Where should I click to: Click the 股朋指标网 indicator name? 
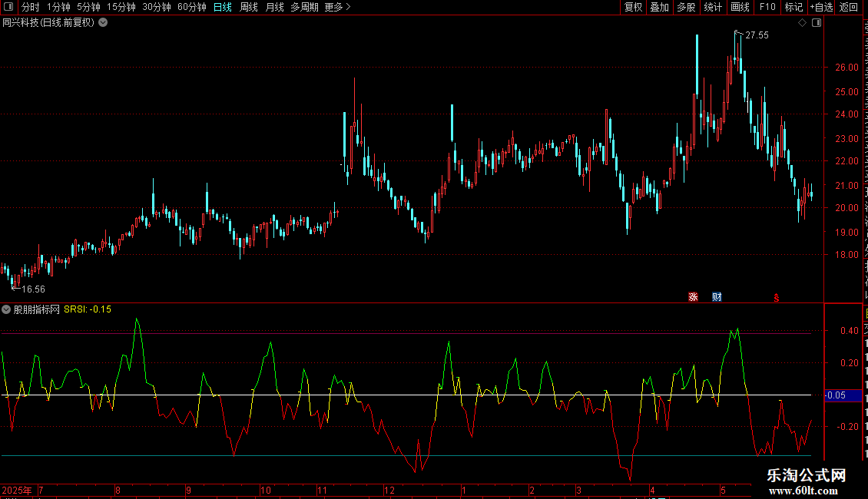coord(37,309)
